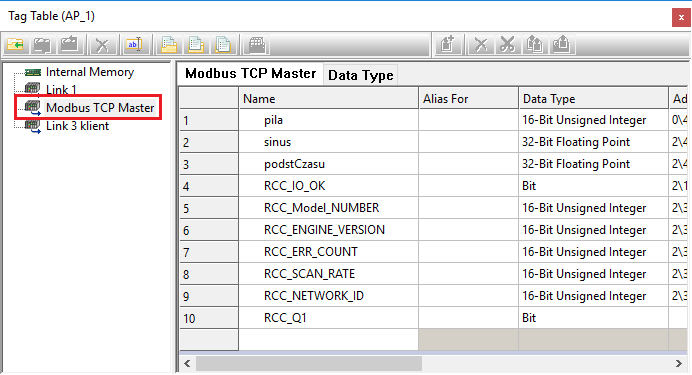
Task: Click the horizontal scrollbar right arrow
Action: coord(678,364)
